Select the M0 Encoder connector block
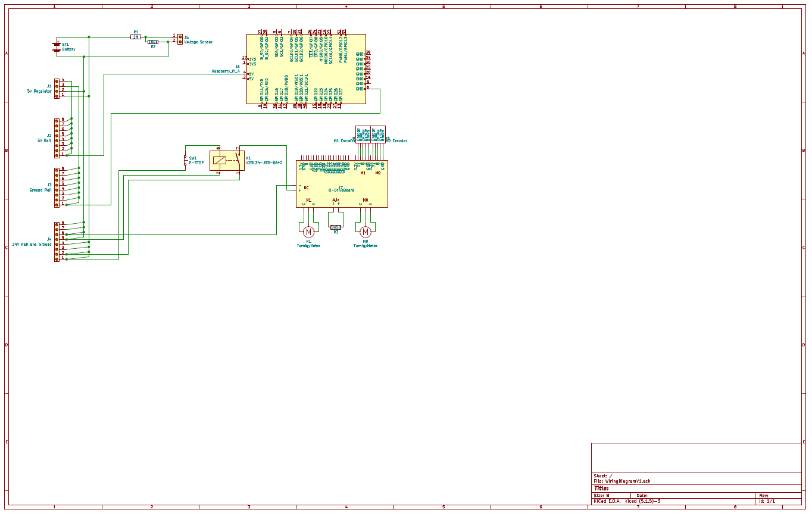812x516 pixels. (378, 135)
